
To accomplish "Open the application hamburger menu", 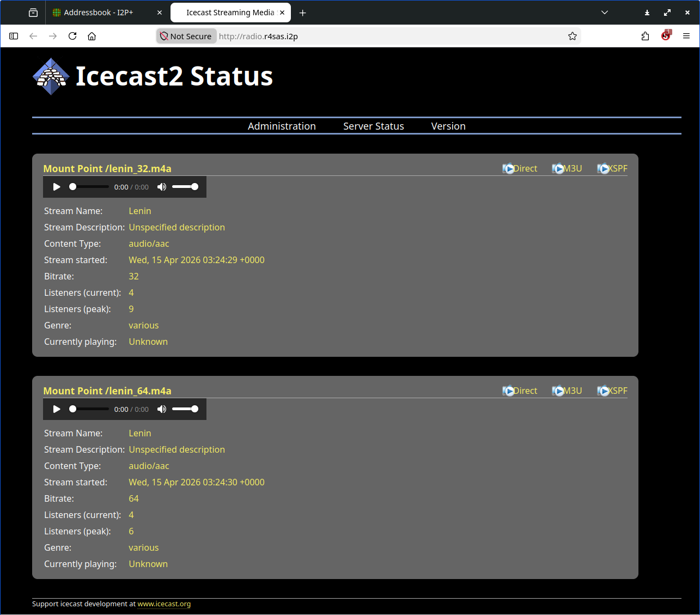I will click(x=686, y=36).
